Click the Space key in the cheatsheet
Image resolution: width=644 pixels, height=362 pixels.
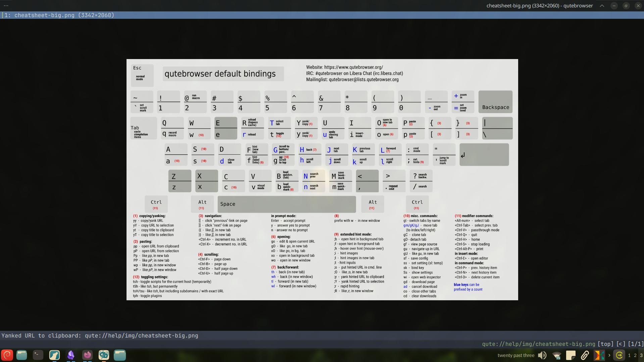tap(287, 204)
